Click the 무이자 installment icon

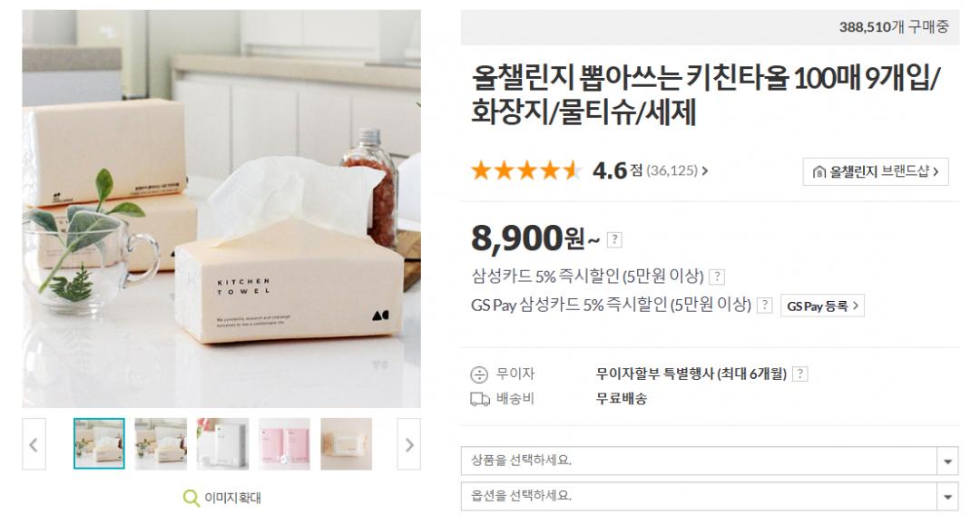point(478,374)
